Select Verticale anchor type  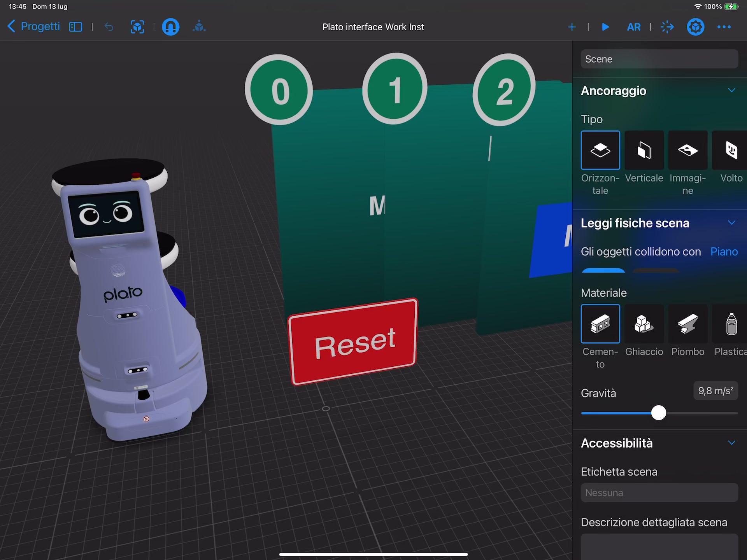pos(644,150)
